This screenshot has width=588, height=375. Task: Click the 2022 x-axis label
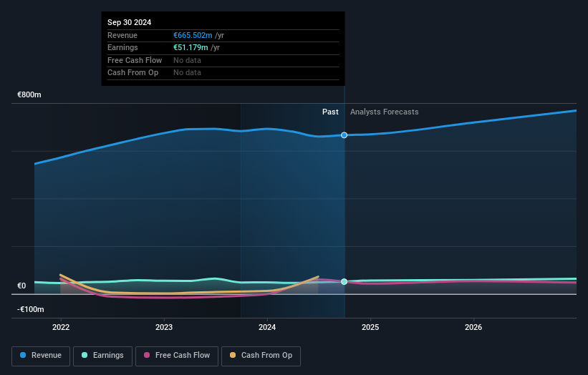click(x=61, y=327)
